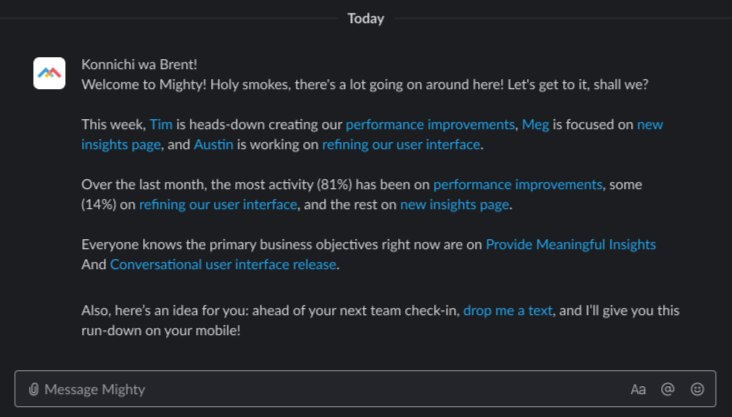Image resolution: width=732 pixels, height=417 pixels.
Task: Open performance improvements link in Tim's sentence
Action: tap(430, 125)
